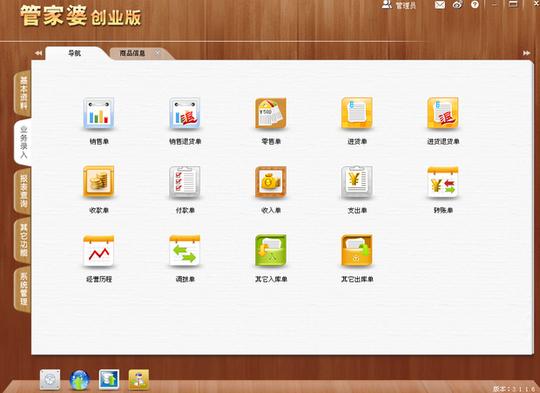This screenshot has height=393, width=540.
Task: Click the mail envelope icon in title bar
Action: tap(440, 5)
